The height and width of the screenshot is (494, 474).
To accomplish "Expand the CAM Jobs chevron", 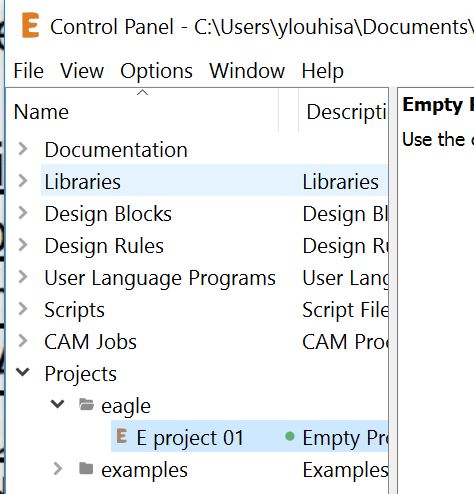I will click(x=23, y=341).
